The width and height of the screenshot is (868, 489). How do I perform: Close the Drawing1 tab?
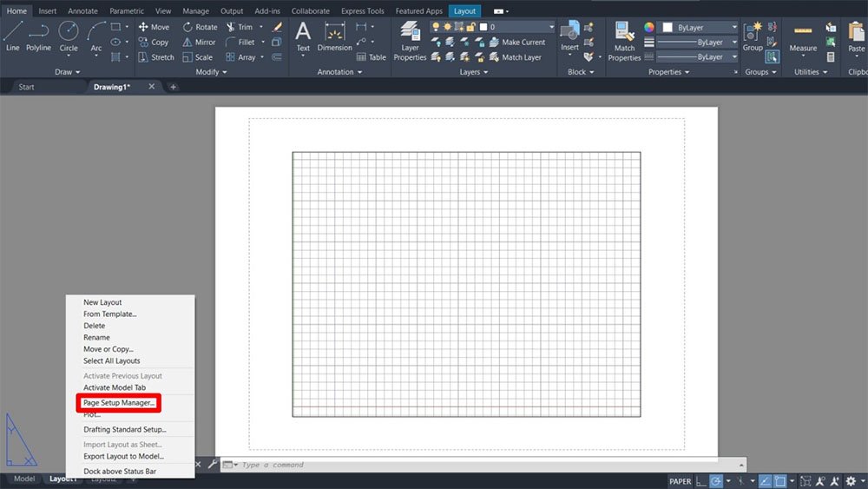[152, 86]
